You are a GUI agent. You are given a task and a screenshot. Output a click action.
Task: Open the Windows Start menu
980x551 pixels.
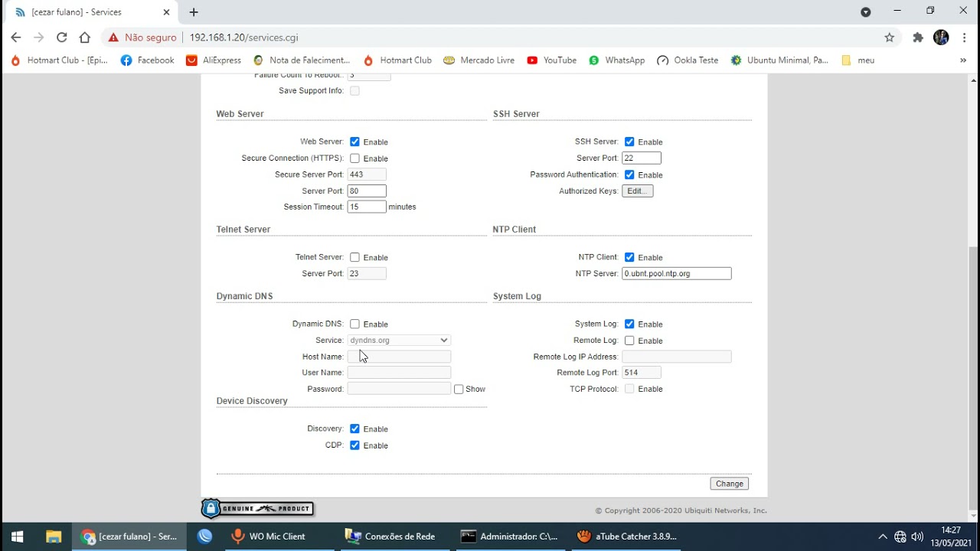pyautogui.click(x=17, y=536)
